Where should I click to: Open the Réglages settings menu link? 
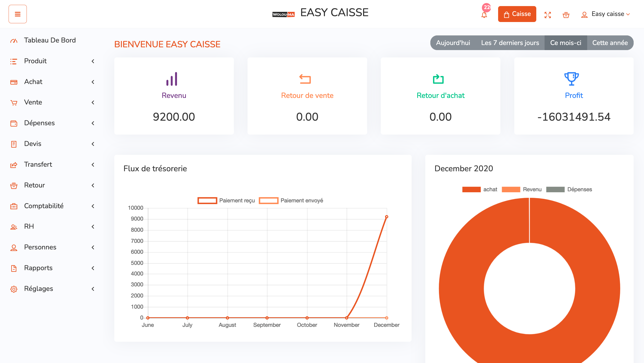(38, 289)
